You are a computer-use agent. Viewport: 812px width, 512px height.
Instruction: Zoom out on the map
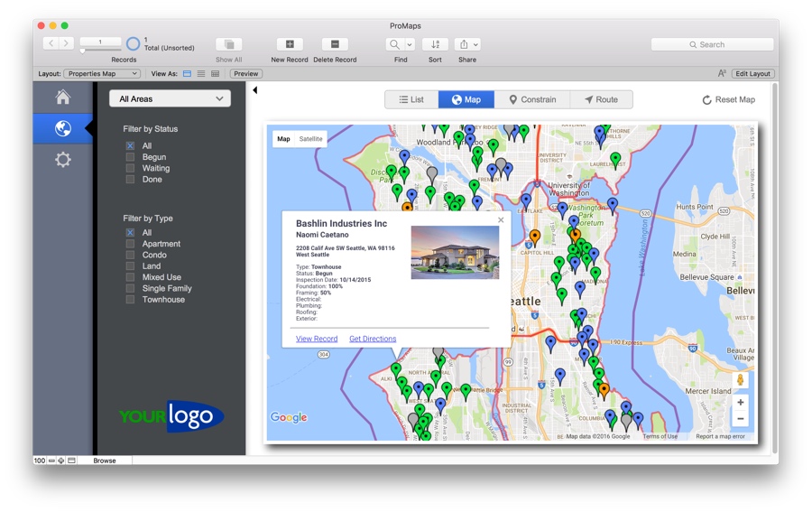[x=740, y=419]
